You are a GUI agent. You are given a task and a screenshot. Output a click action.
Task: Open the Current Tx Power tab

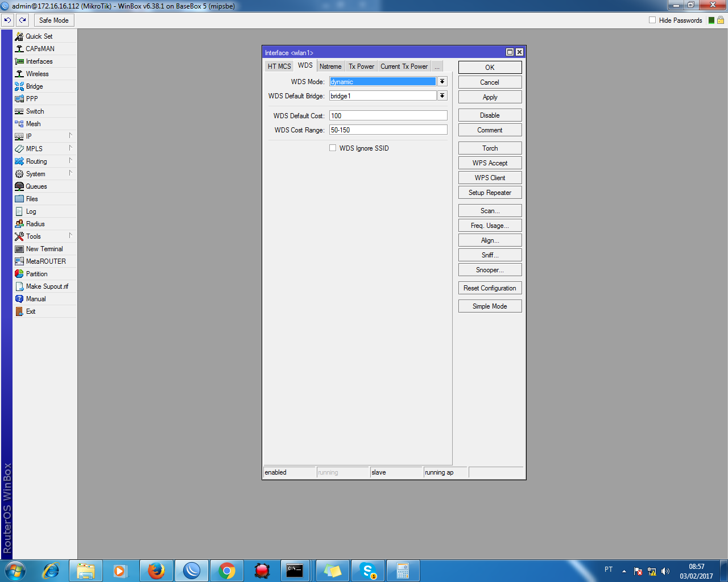pos(404,66)
